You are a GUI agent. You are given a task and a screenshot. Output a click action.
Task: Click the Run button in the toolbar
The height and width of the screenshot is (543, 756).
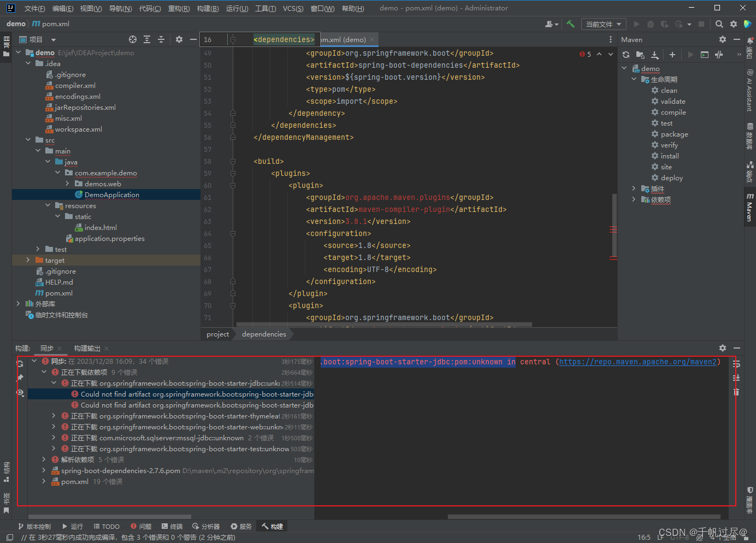[x=636, y=24]
